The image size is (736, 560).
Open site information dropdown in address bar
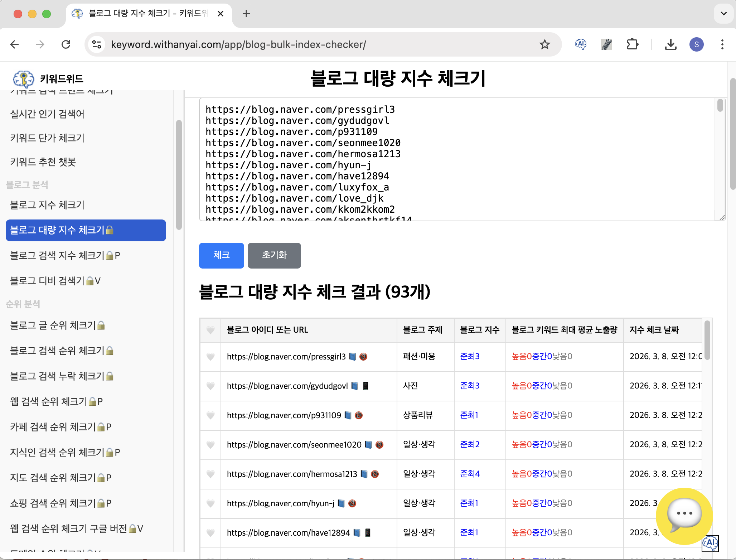click(x=97, y=44)
